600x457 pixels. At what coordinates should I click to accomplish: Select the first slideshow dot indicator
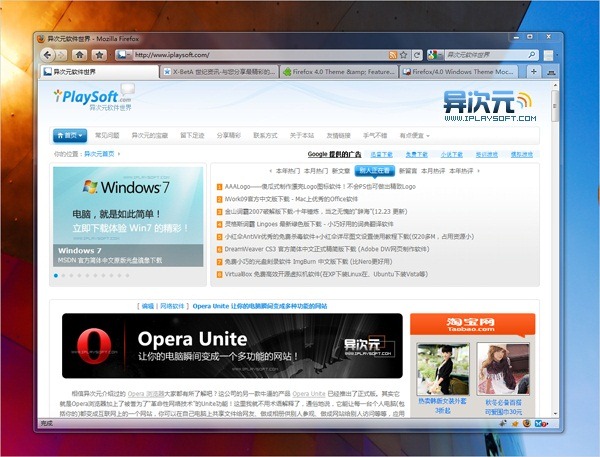[x=56, y=276]
